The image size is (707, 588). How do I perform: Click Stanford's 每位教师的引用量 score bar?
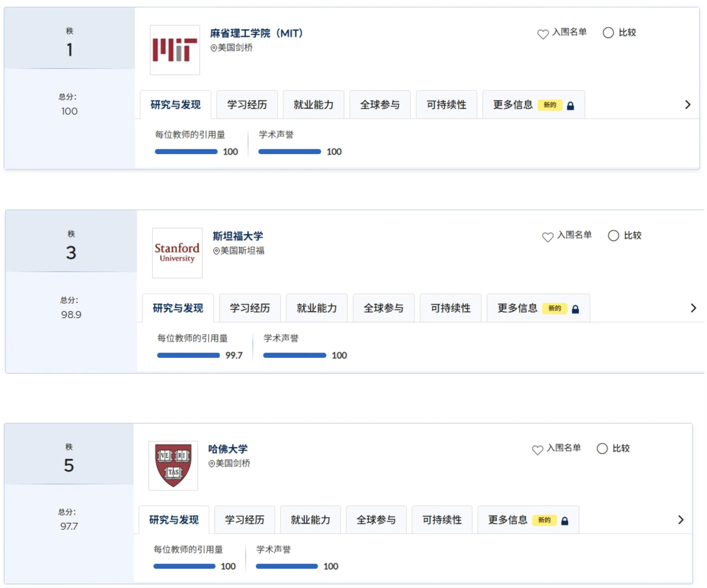click(x=189, y=355)
